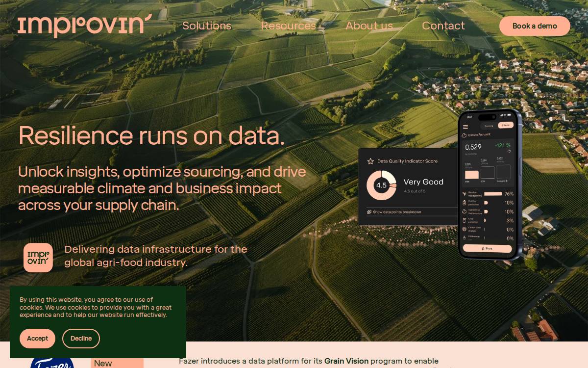Click the Grain Vision text in the news strip

(x=346, y=361)
